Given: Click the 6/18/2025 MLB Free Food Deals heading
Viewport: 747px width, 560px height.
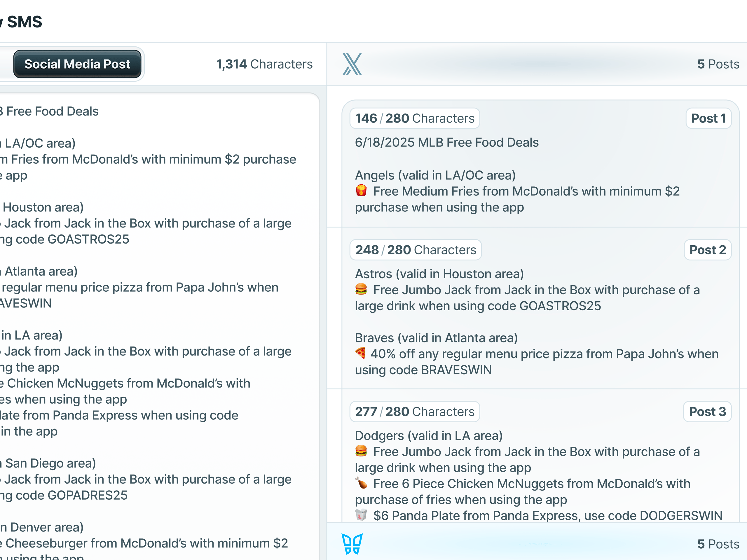Looking at the screenshot, I should coord(447,142).
